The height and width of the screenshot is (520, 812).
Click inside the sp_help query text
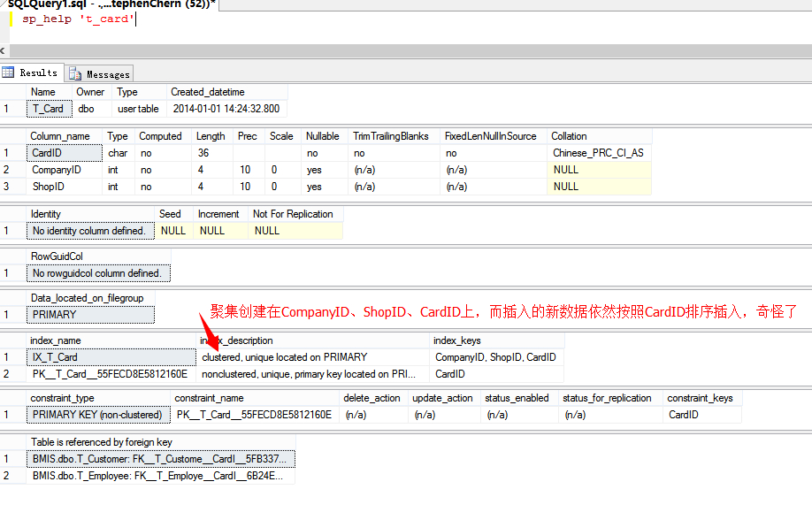click(78, 19)
